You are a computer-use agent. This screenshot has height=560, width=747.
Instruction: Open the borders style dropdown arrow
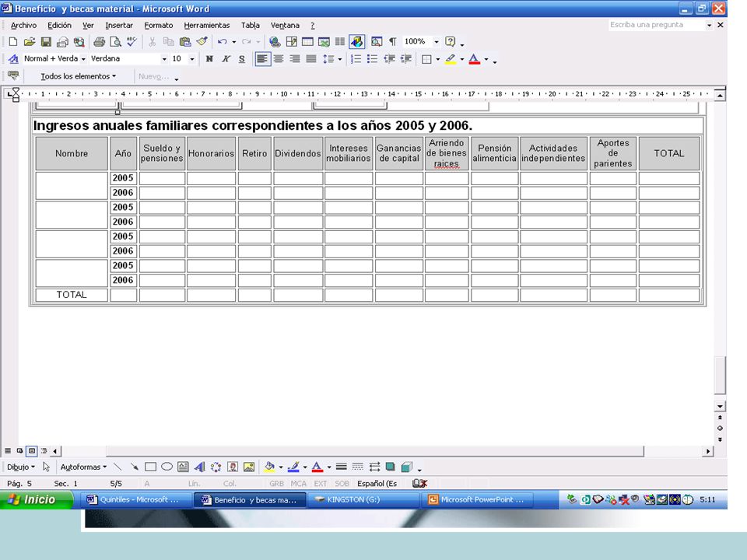(x=437, y=59)
